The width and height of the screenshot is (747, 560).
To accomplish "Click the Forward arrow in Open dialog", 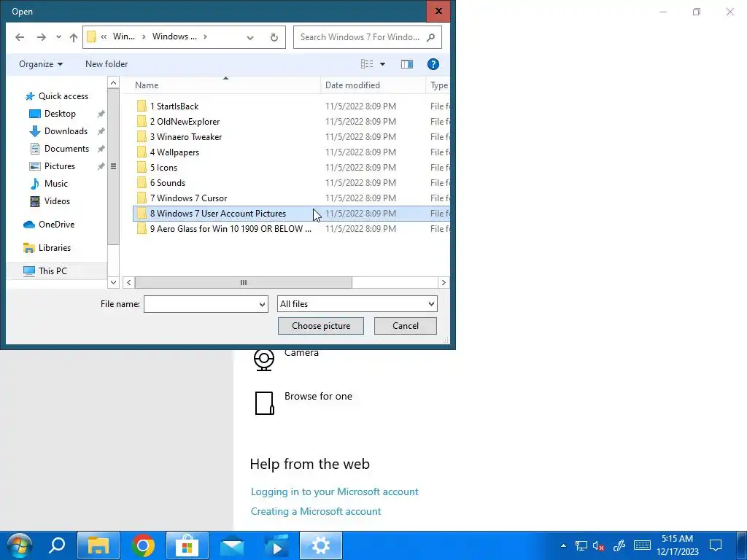I will (42, 37).
